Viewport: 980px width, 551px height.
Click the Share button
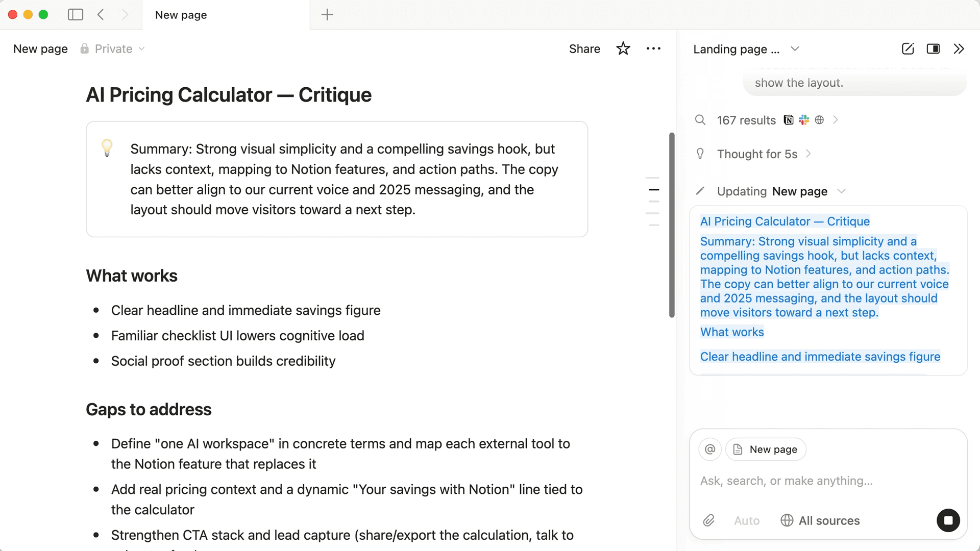click(x=584, y=49)
